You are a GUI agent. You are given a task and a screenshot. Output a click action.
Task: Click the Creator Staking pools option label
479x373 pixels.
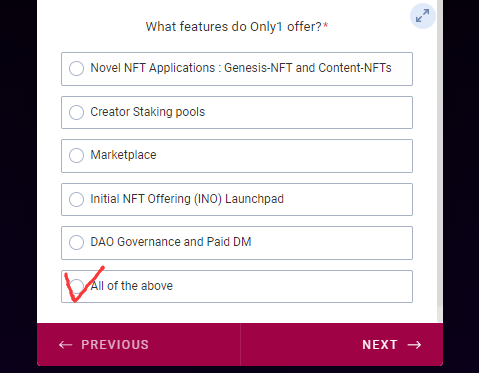pos(148,112)
